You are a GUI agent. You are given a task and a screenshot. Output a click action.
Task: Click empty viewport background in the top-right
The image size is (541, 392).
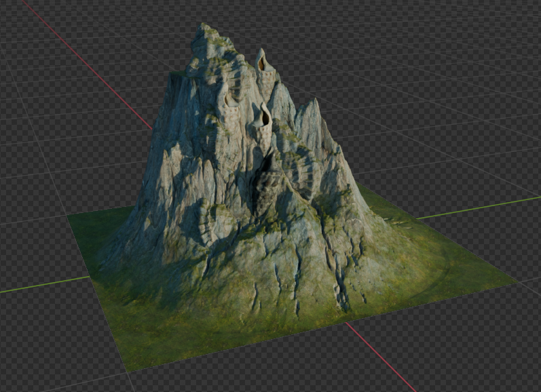tap(462, 54)
